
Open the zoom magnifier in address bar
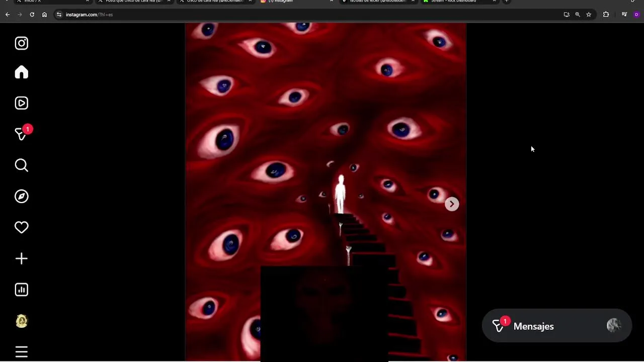pos(578,15)
